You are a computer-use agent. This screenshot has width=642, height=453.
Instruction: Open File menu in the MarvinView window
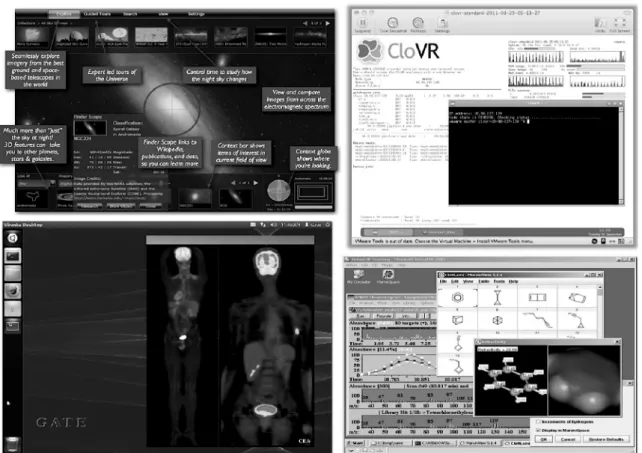[x=443, y=281]
